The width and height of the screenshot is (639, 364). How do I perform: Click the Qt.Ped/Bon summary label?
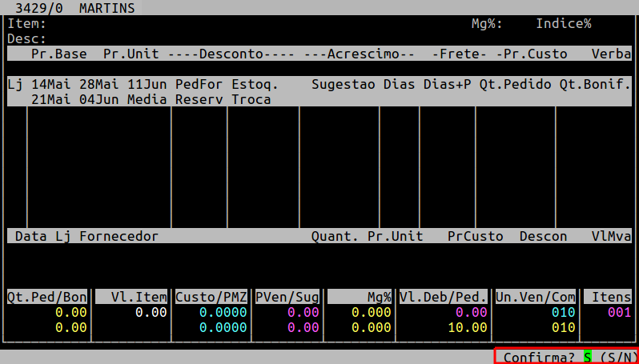pos(47,297)
